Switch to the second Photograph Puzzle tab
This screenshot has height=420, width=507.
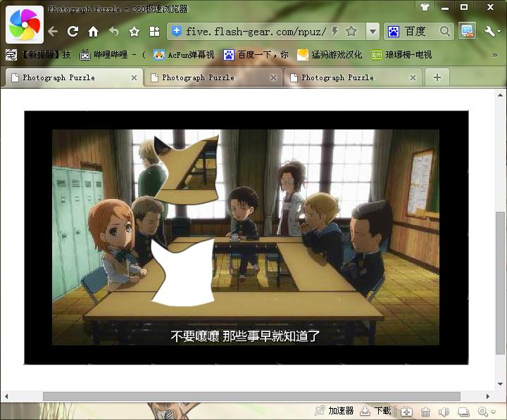[211, 77]
